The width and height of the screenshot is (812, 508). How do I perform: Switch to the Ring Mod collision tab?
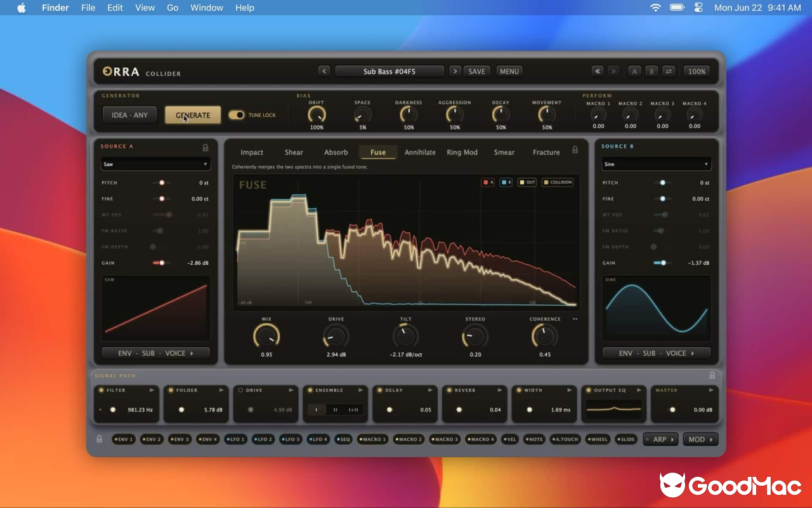[x=462, y=152]
